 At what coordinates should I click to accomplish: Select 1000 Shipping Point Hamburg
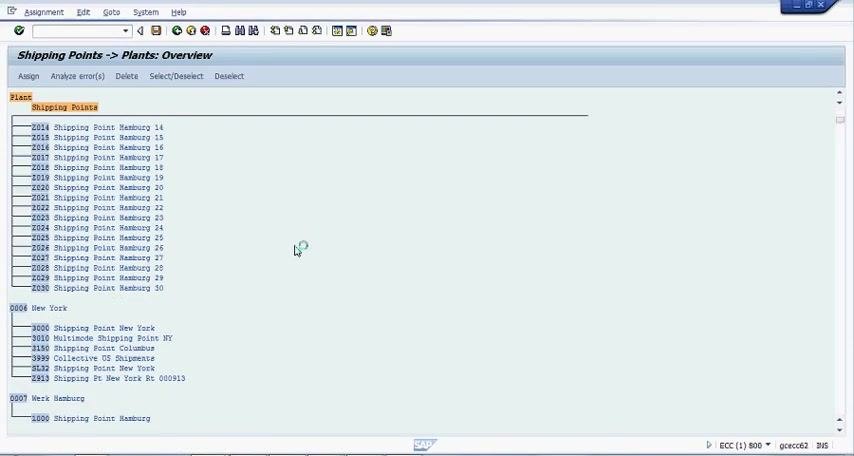coord(91,418)
